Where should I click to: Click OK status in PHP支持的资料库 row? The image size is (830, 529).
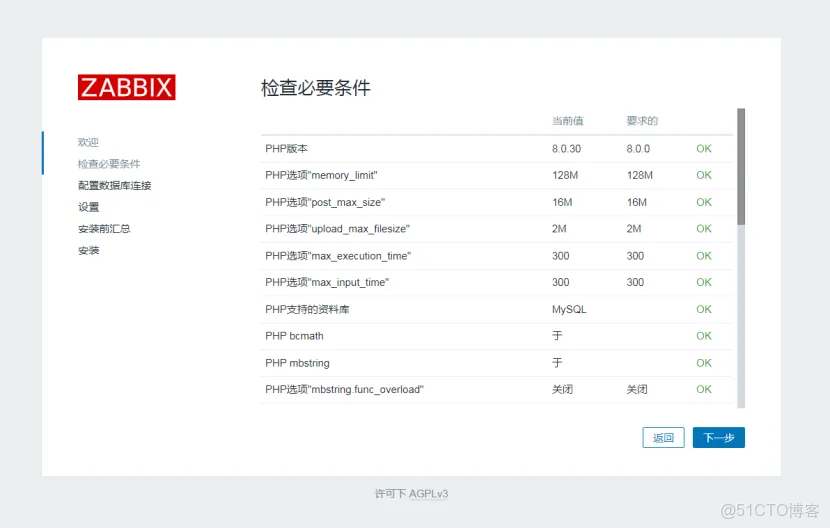tap(704, 309)
